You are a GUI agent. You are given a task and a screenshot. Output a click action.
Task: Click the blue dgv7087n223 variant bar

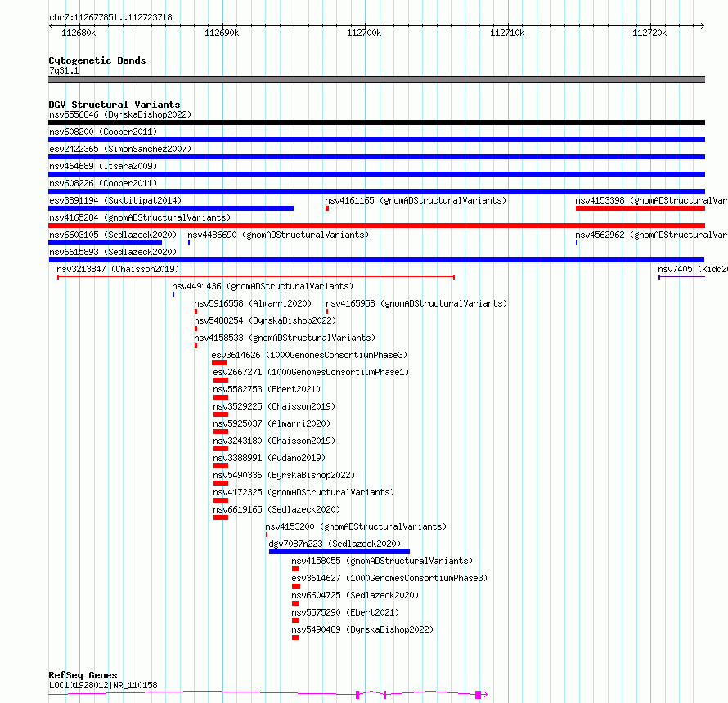click(x=339, y=552)
